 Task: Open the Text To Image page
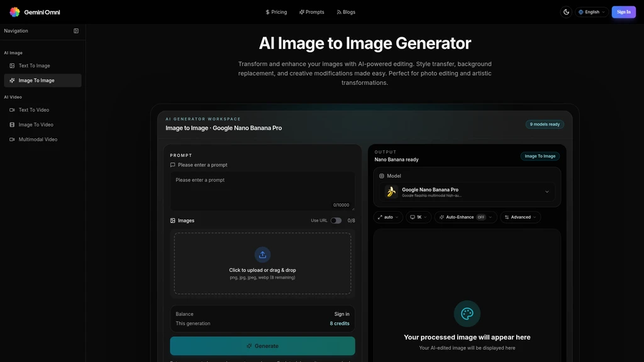click(43, 65)
